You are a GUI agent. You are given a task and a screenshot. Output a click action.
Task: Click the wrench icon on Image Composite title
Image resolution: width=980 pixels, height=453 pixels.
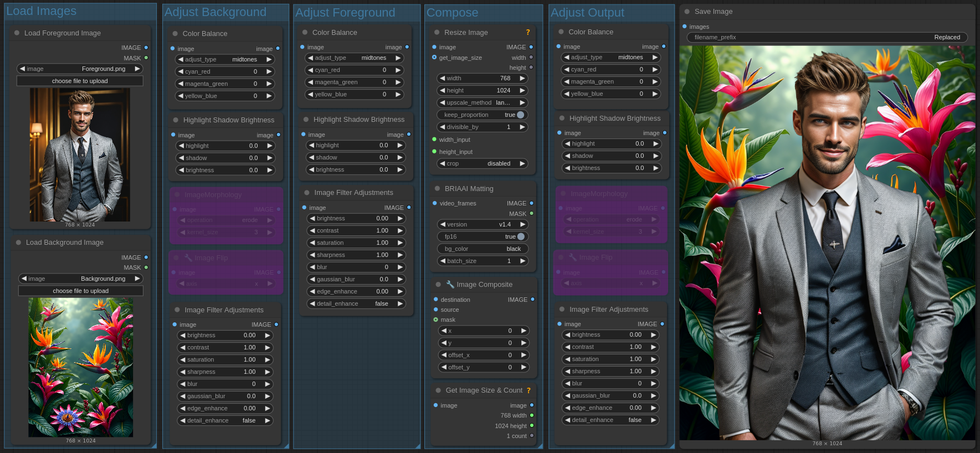tap(450, 285)
